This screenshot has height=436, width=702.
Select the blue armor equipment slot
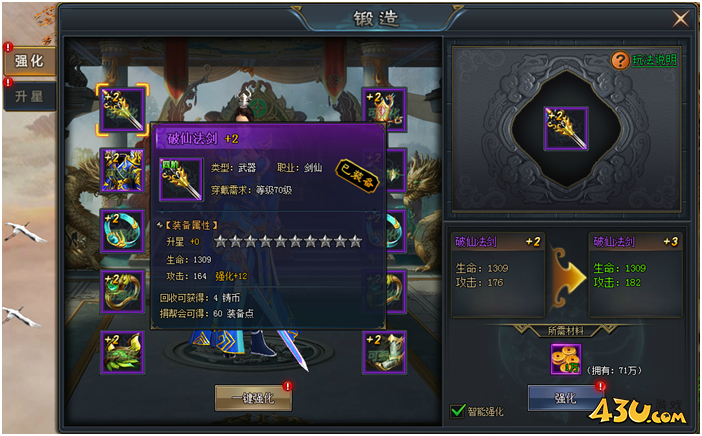tap(122, 171)
